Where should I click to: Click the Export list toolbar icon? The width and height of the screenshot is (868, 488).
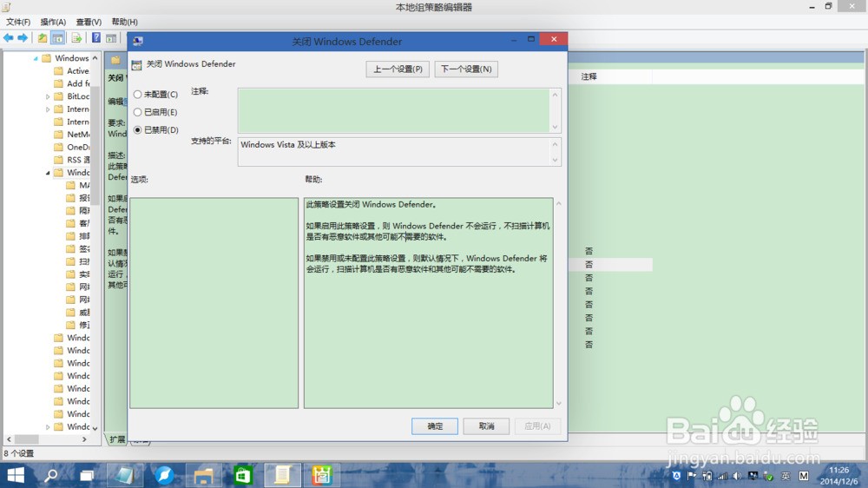point(76,38)
